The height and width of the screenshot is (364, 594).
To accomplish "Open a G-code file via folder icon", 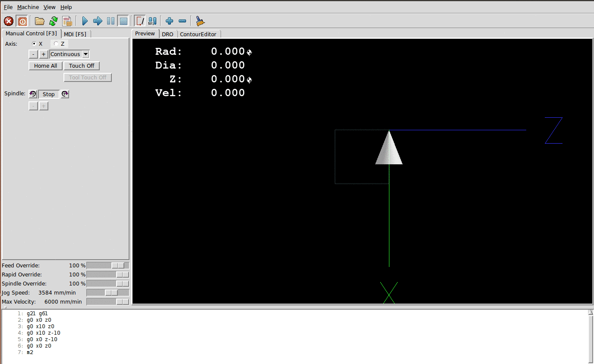I will [40, 21].
